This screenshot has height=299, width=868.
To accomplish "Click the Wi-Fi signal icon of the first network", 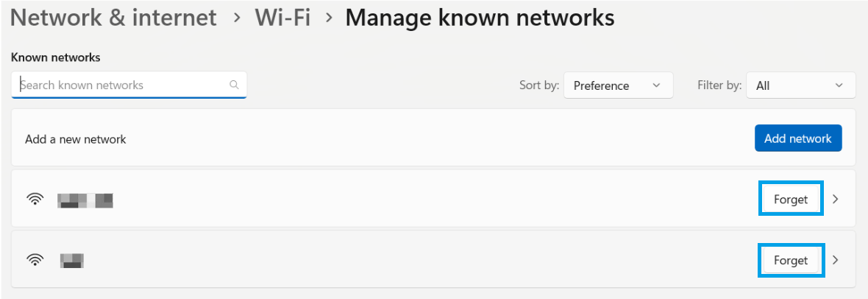I will 35,199.
